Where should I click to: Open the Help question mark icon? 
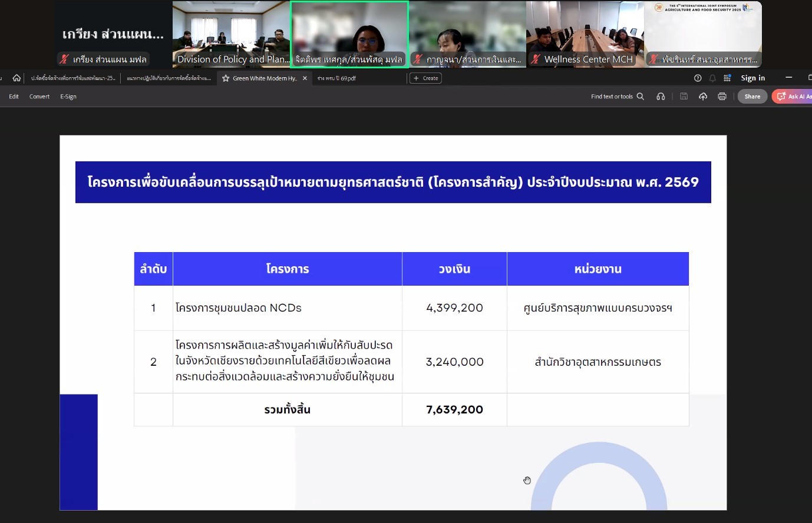[x=698, y=78]
